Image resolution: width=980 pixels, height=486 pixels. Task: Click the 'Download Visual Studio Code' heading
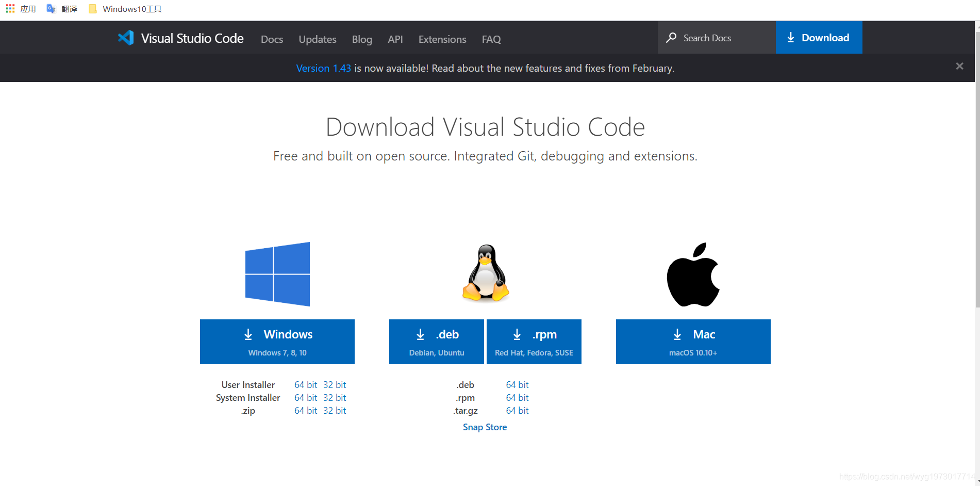coord(485,127)
